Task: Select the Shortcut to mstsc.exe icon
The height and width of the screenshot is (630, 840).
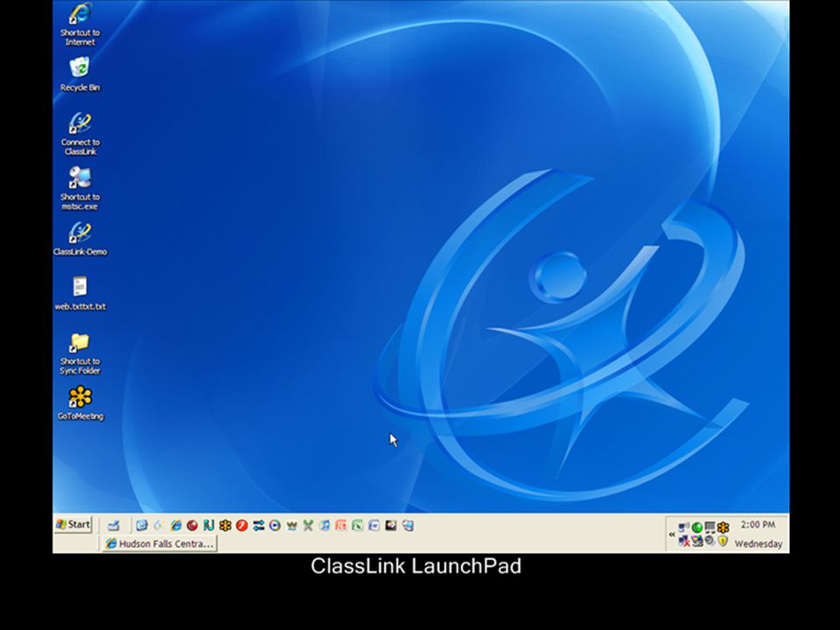Action: coord(80,188)
